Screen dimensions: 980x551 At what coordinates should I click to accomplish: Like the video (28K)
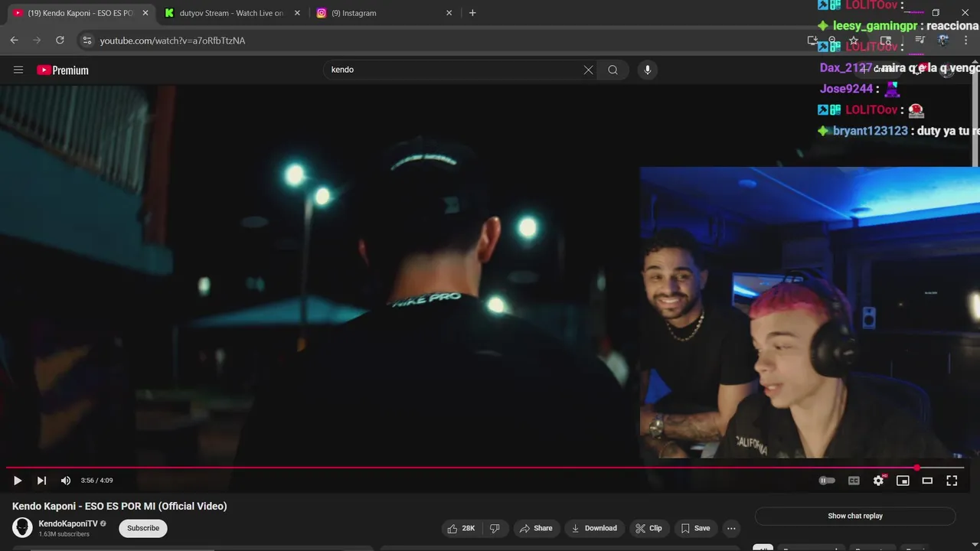click(462, 528)
